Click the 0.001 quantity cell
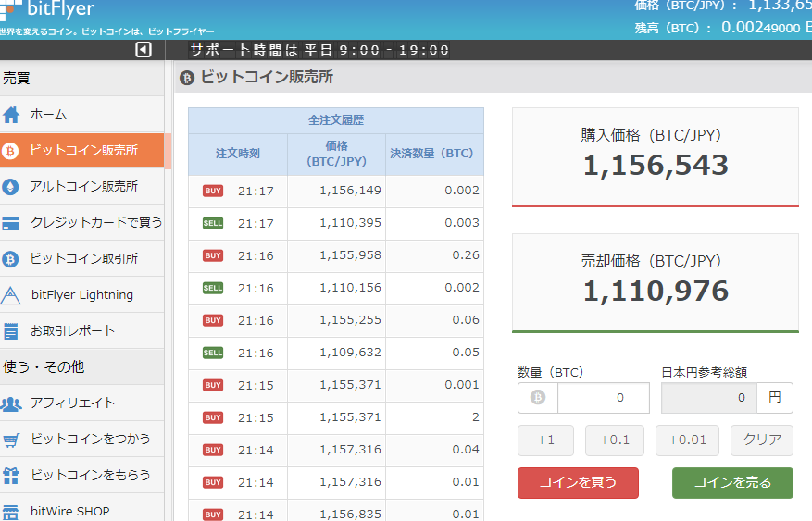The height and width of the screenshot is (521, 812). click(x=434, y=385)
